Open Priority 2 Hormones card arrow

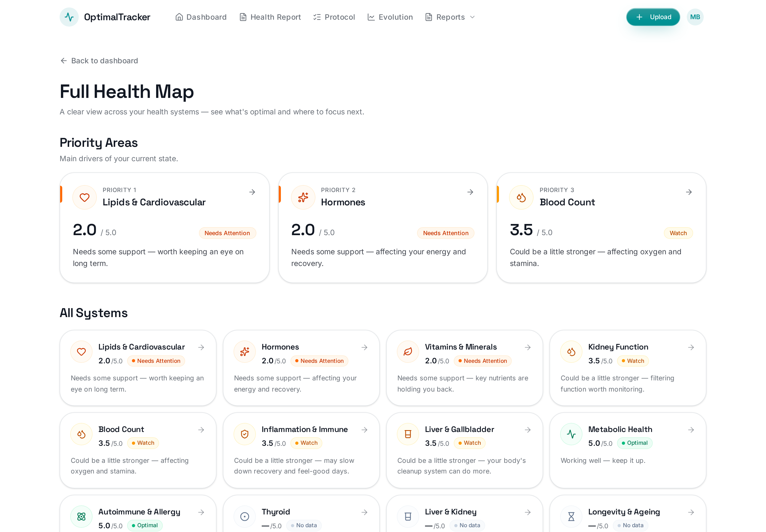(x=470, y=192)
